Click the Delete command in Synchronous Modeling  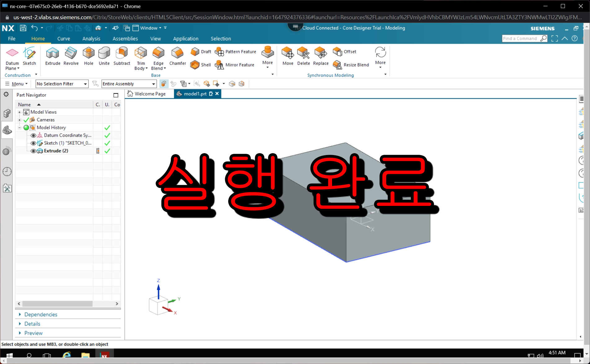tap(304, 56)
